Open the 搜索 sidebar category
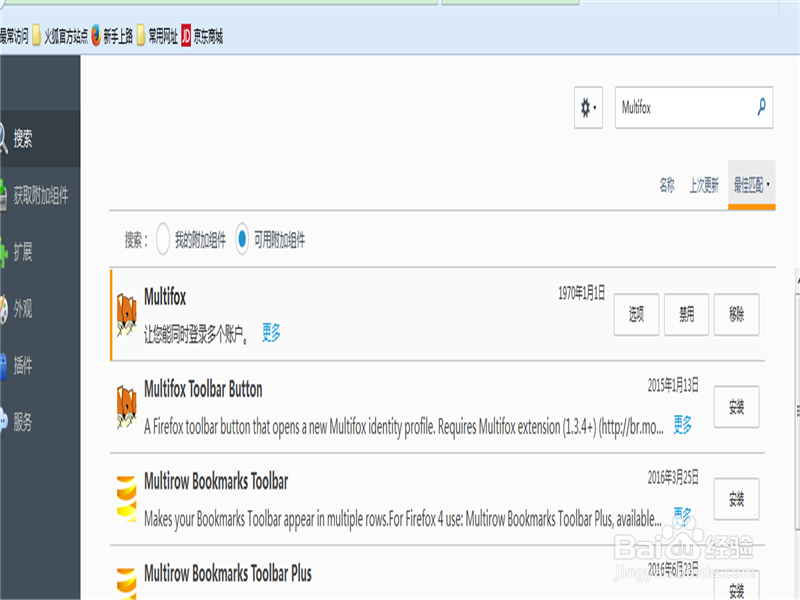 (x=40, y=138)
